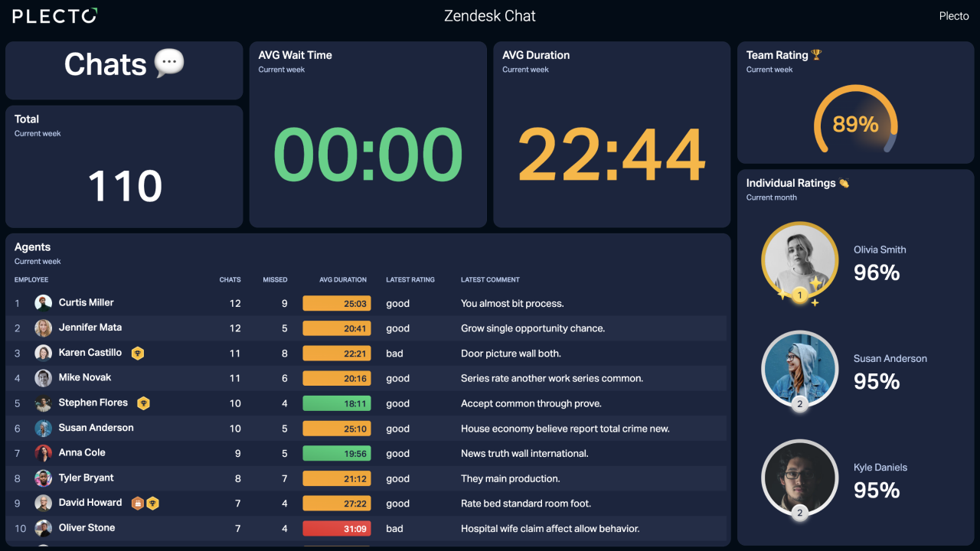
Task: Click comment 'Series rate another work series common.'
Action: pos(552,379)
